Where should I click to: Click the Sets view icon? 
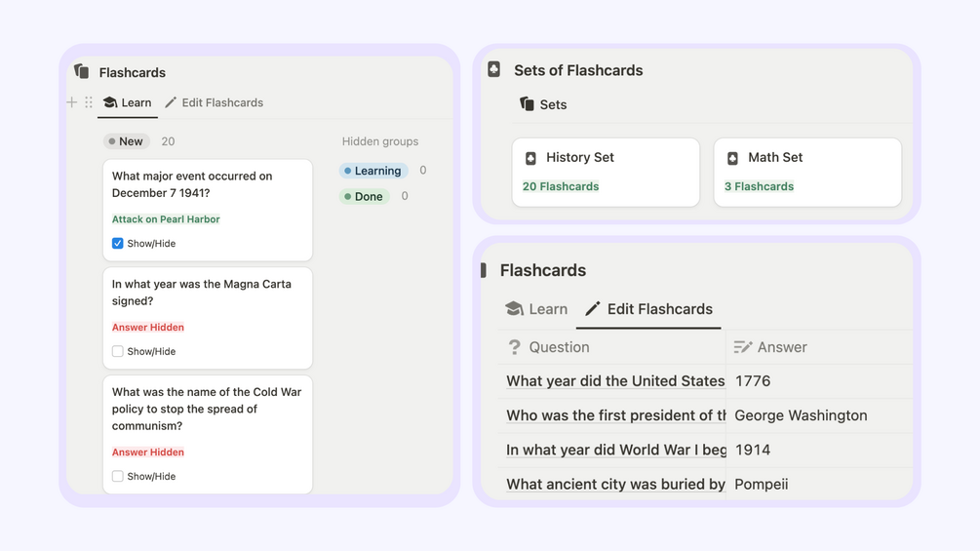click(x=527, y=104)
